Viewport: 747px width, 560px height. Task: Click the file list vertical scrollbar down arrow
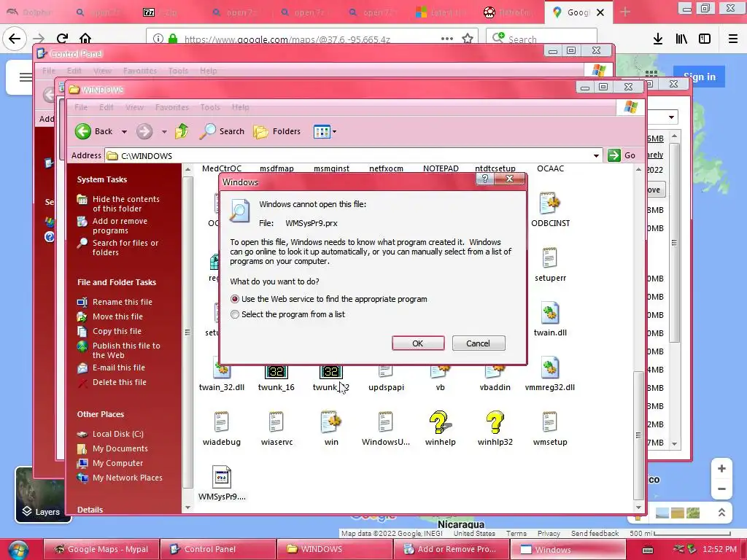point(638,507)
